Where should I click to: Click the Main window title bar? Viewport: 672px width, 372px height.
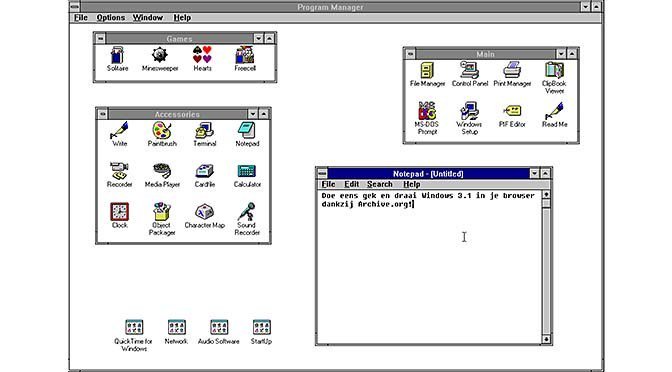coord(486,54)
